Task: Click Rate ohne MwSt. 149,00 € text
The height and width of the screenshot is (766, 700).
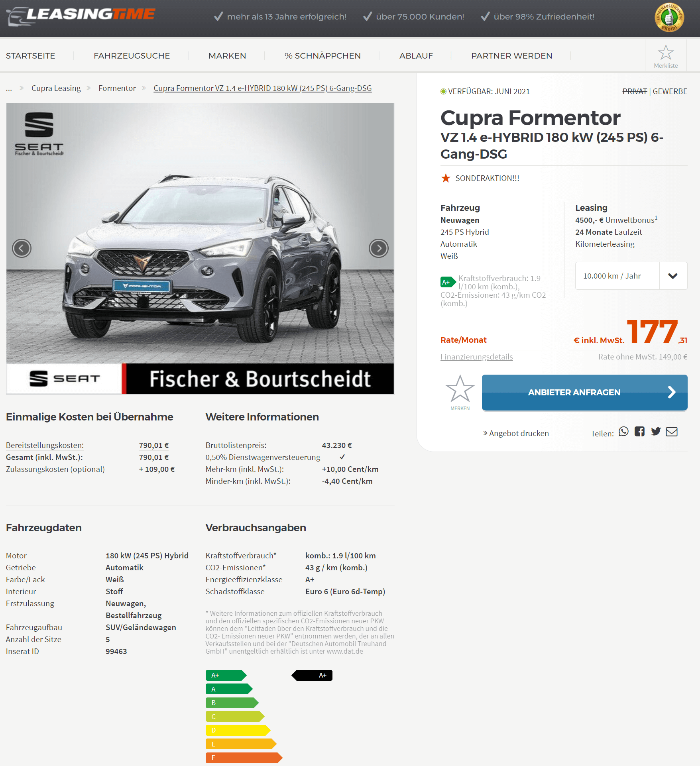Action: click(643, 357)
